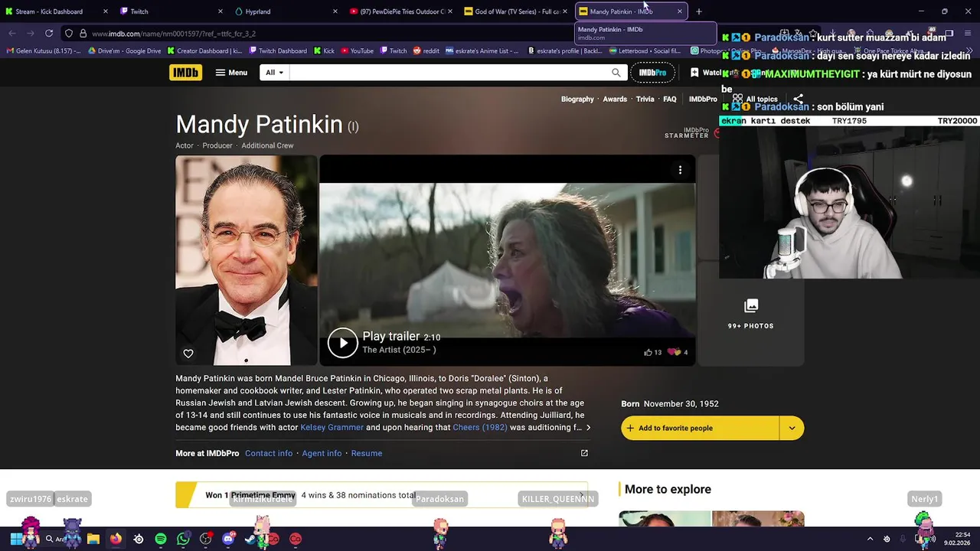Image resolution: width=980 pixels, height=551 pixels.
Task: Open the Agent info link
Action: 322,453
